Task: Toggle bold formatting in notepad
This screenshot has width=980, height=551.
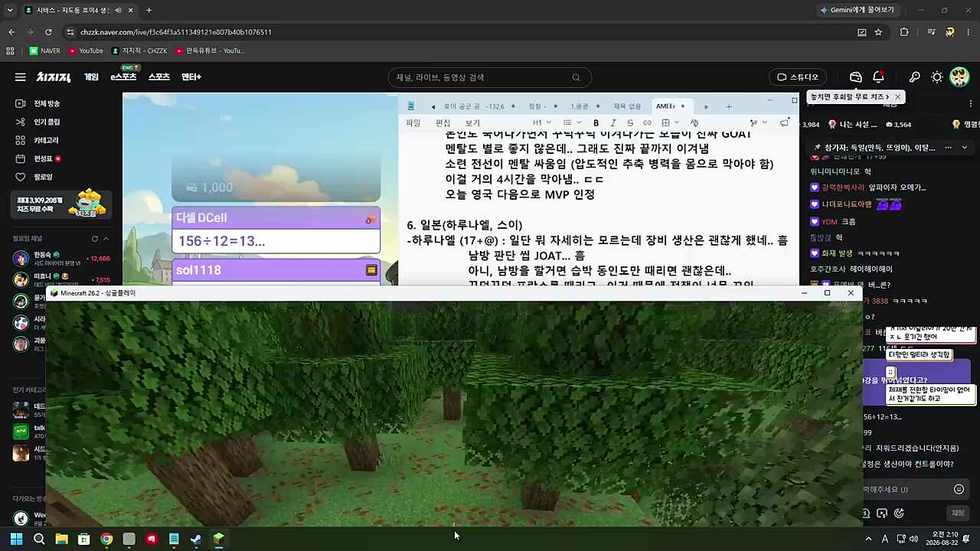Action: pos(596,122)
